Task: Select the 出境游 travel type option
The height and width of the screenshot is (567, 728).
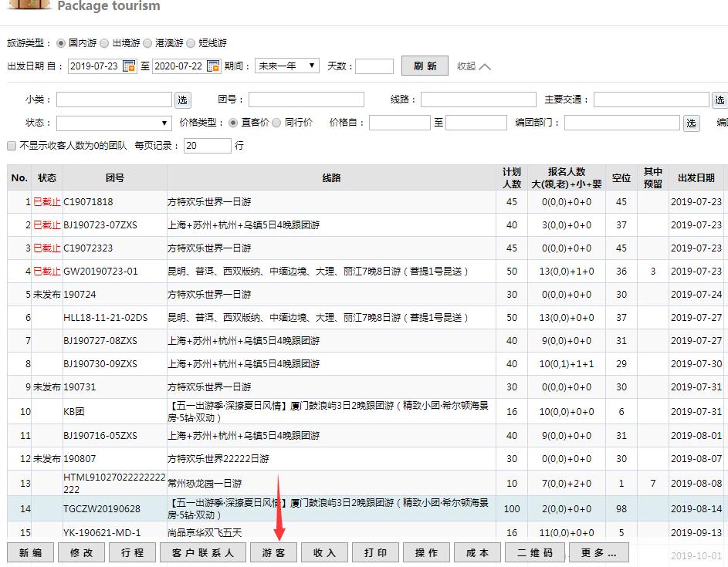Action: coord(104,43)
